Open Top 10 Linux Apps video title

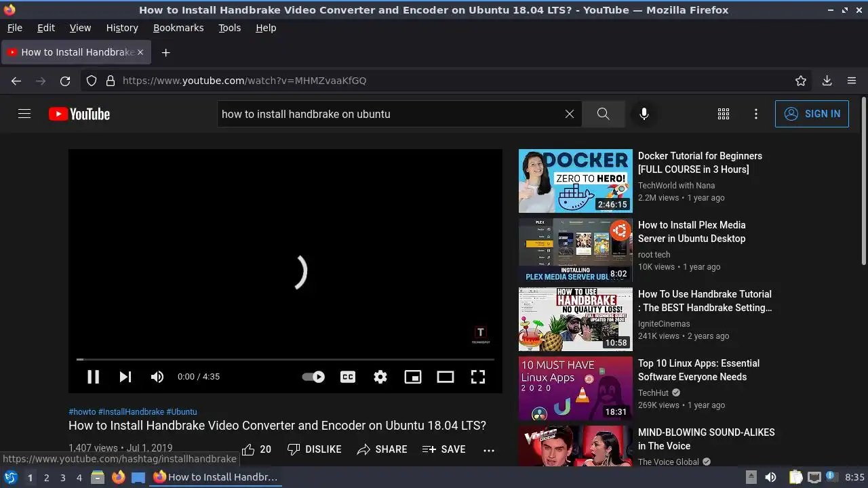point(698,370)
